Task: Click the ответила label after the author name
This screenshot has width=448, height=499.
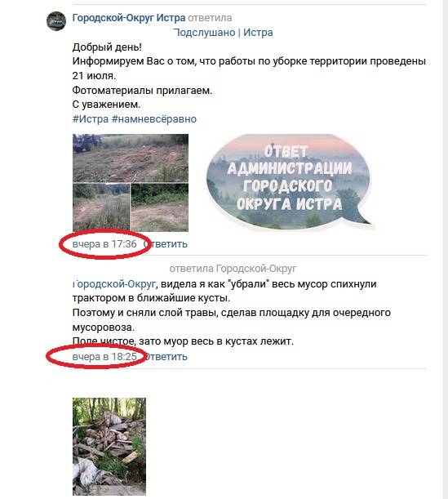Action: click(210, 18)
